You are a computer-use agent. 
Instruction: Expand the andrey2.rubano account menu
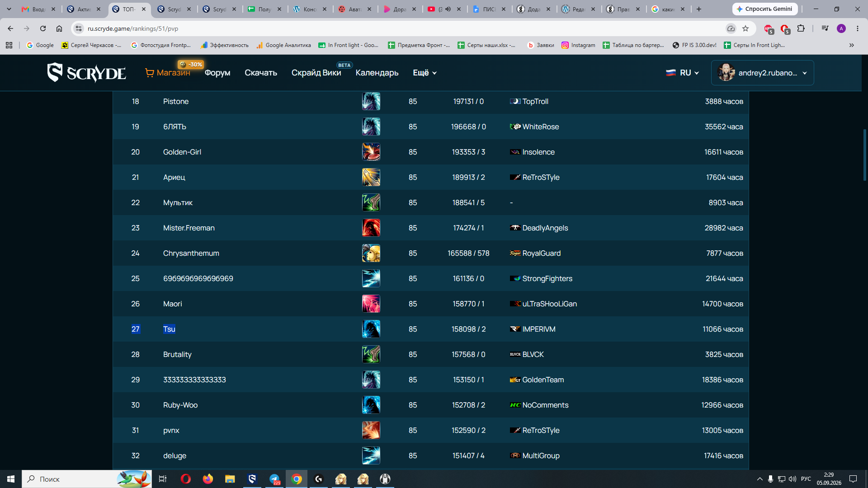click(x=762, y=73)
